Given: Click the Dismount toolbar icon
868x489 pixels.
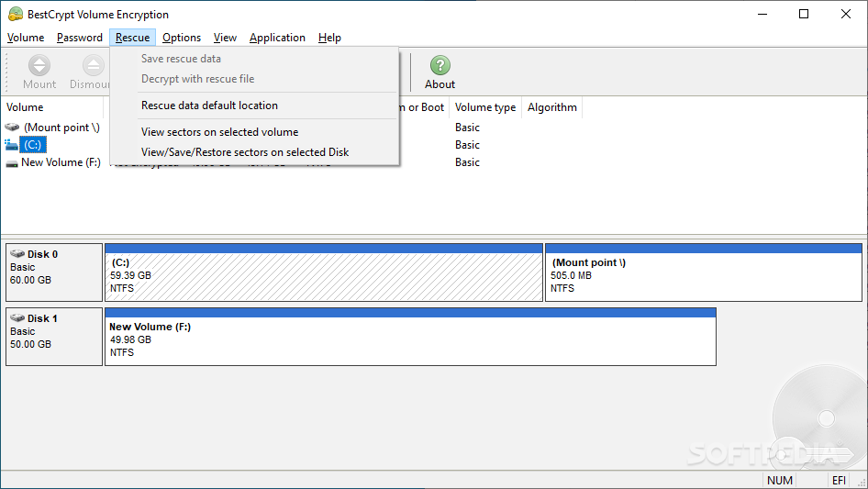Looking at the screenshot, I should tap(94, 65).
